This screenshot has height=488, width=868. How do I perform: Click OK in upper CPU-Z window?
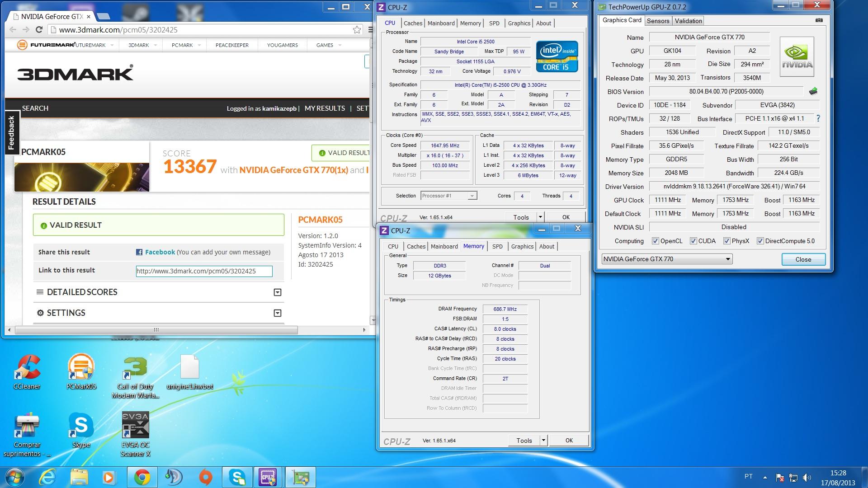[566, 217]
